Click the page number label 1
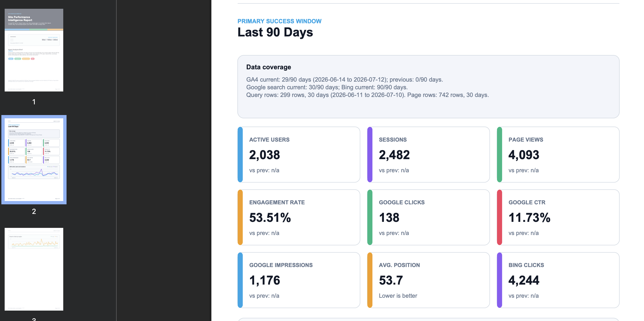Screen dimensions: 644x321 point(34,102)
